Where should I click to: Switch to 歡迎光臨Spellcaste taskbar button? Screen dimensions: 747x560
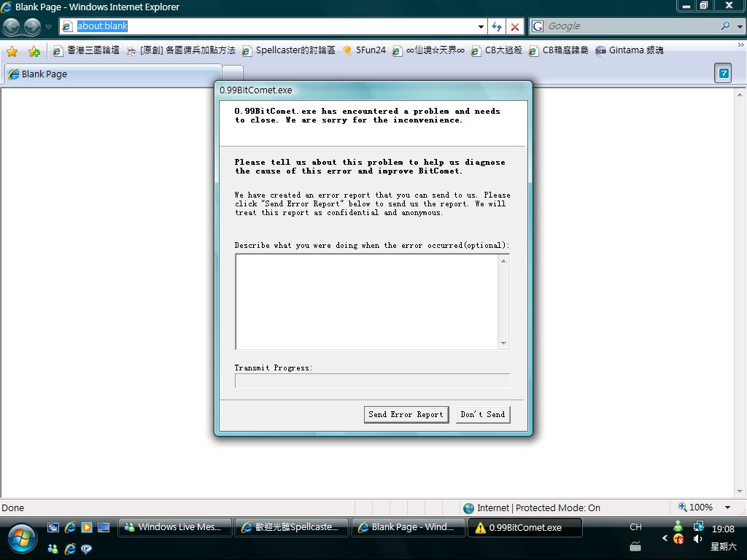point(292,527)
